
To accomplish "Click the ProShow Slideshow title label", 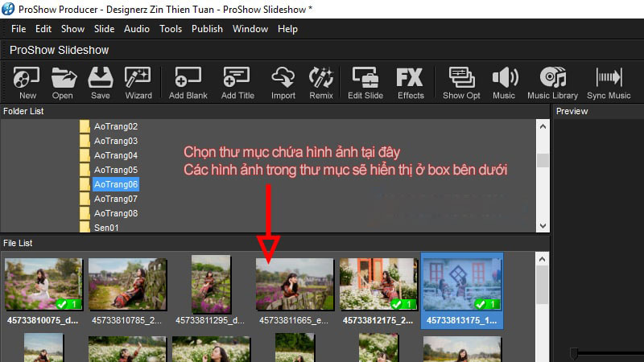I will [x=59, y=50].
